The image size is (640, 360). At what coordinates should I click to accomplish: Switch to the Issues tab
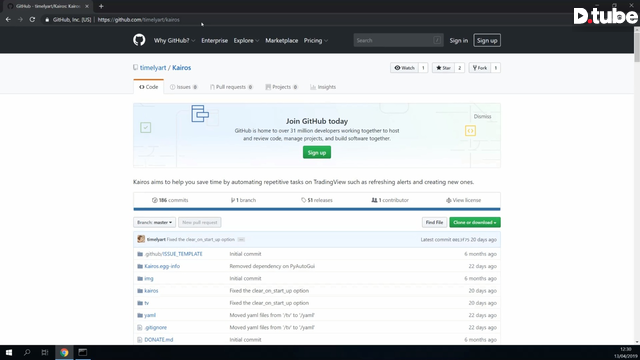[184, 87]
